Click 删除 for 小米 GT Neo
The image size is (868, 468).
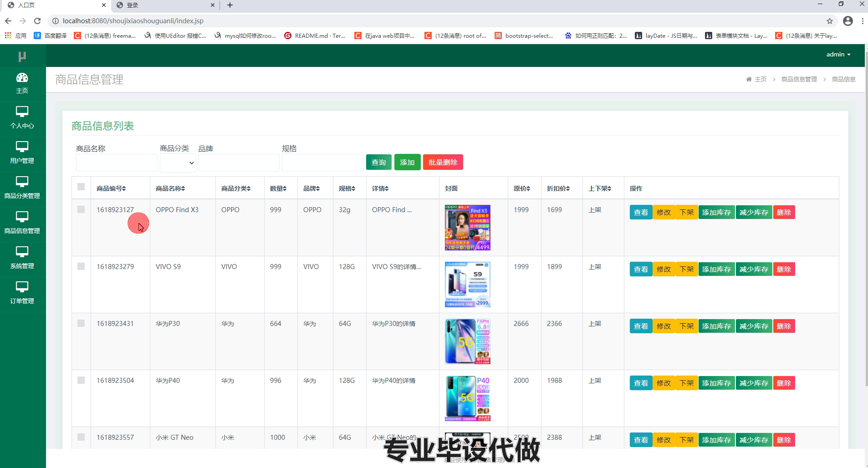coord(784,440)
